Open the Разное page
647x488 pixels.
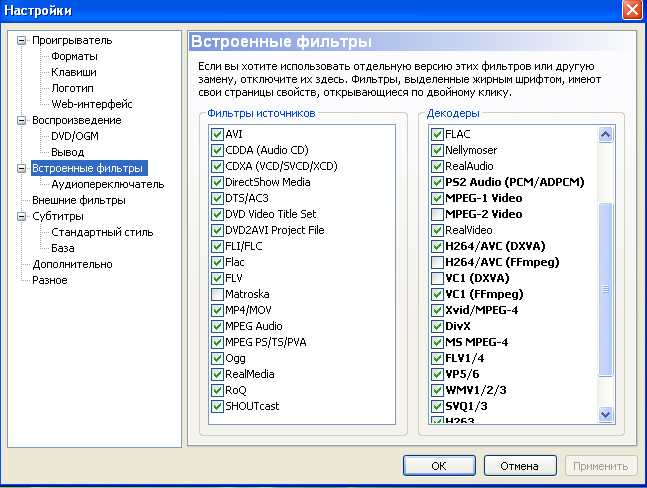coord(50,281)
